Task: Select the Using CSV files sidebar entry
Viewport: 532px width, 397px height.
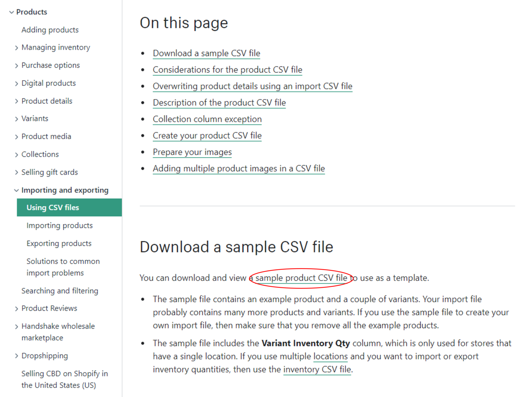Action: [x=52, y=207]
